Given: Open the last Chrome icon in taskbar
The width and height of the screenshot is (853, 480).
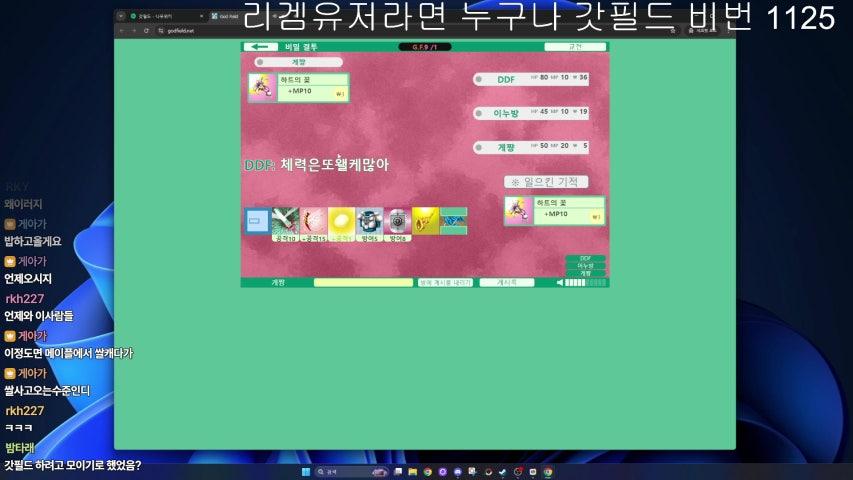Looking at the screenshot, I should pos(548,472).
